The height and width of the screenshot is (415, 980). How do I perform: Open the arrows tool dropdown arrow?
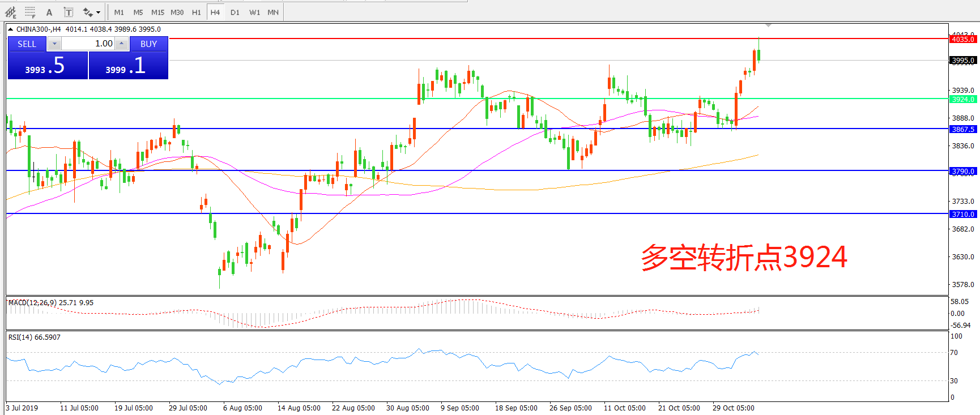pos(99,12)
